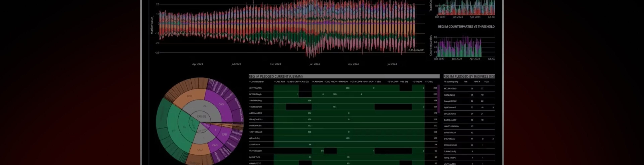
Task: Sort by the JPN GOV column header
Action: [342, 82]
